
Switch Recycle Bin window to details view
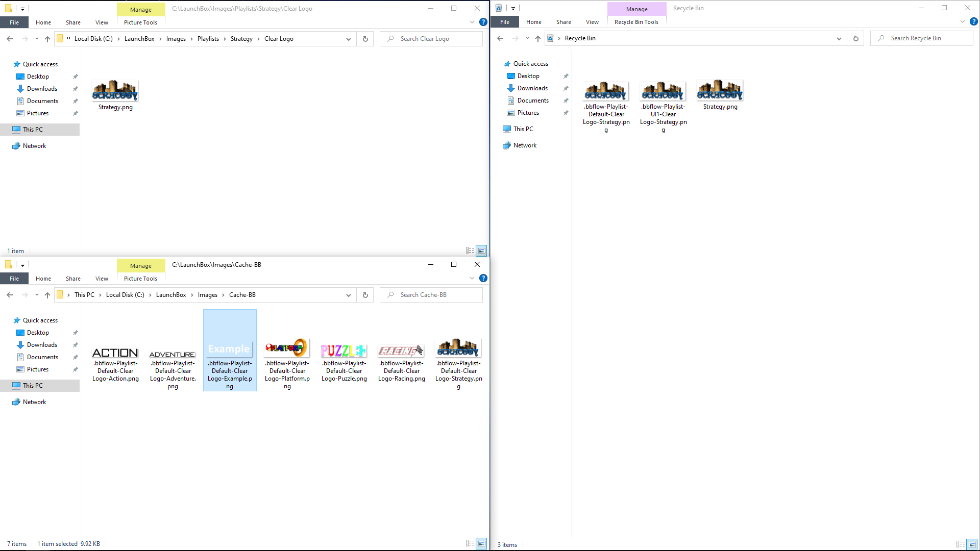(x=961, y=544)
